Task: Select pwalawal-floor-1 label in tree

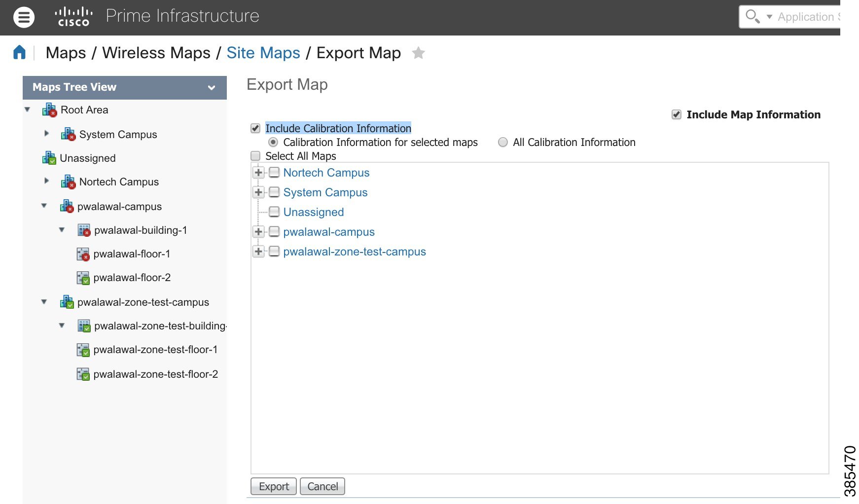Action: point(132,254)
